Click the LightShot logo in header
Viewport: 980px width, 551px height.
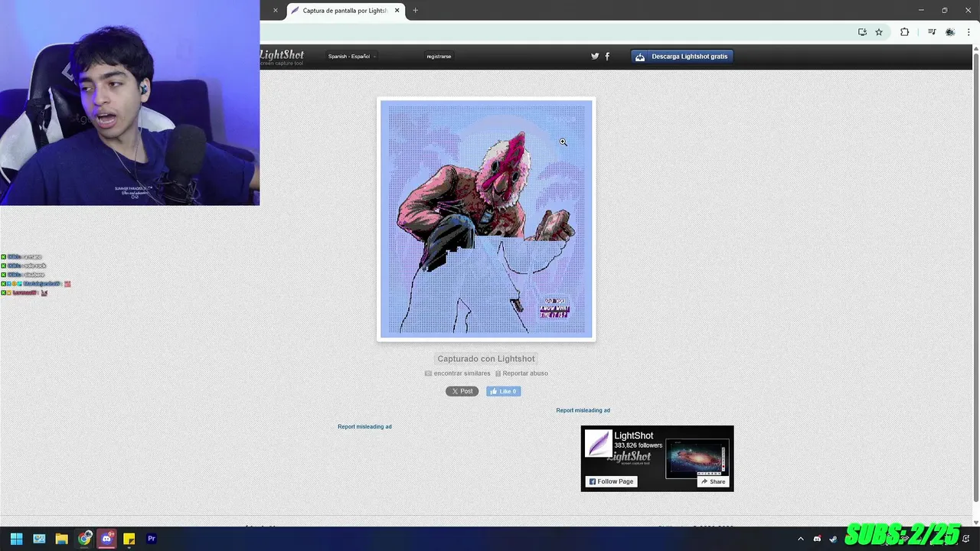[283, 56]
